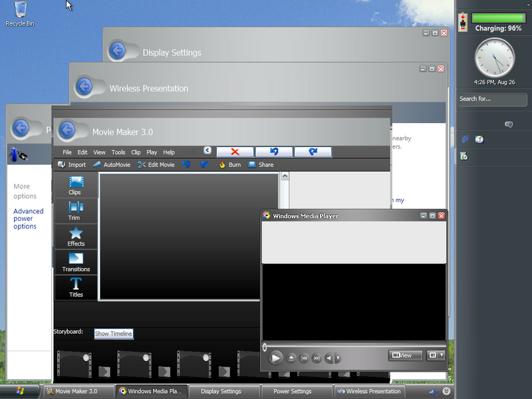Click the large undo button in menu row
This screenshot has height=399, width=532.
[274, 152]
